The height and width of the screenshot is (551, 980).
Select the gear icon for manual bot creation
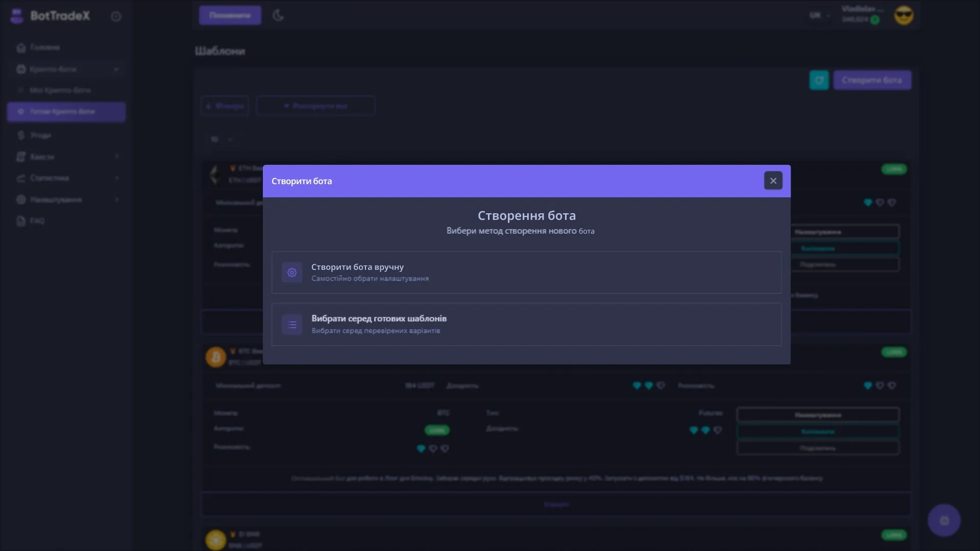point(291,272)
